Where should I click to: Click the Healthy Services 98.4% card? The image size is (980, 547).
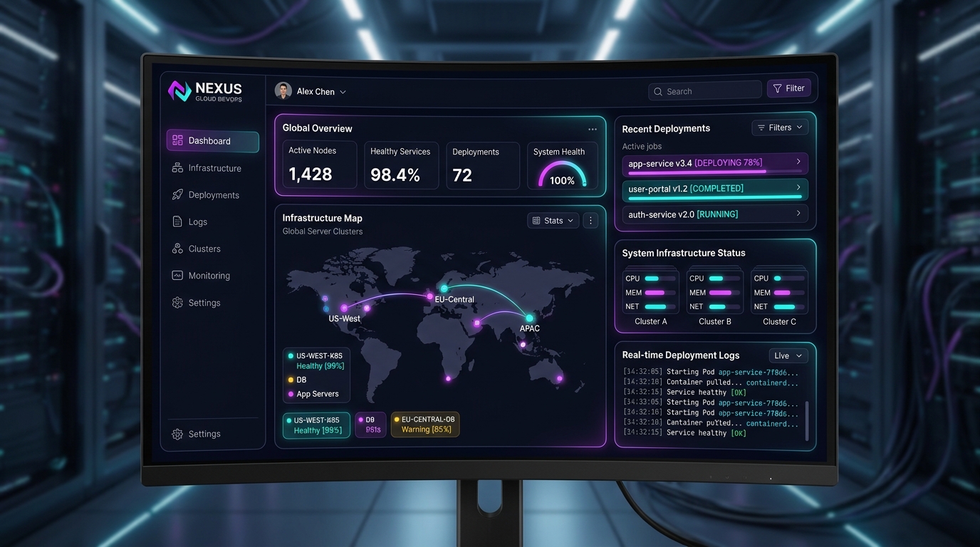pyautogui.click(x=402, y=165)
